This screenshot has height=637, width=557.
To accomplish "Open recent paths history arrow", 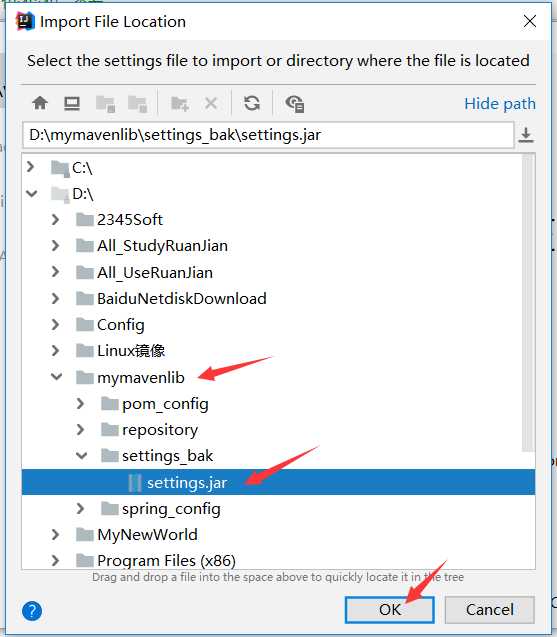I will tap(526, 135).
